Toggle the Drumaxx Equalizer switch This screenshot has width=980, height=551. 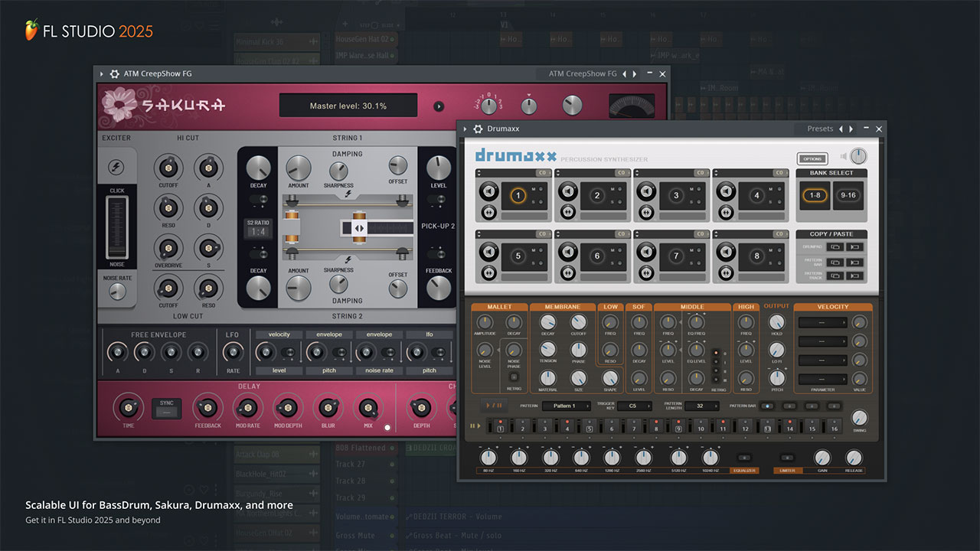743,458
